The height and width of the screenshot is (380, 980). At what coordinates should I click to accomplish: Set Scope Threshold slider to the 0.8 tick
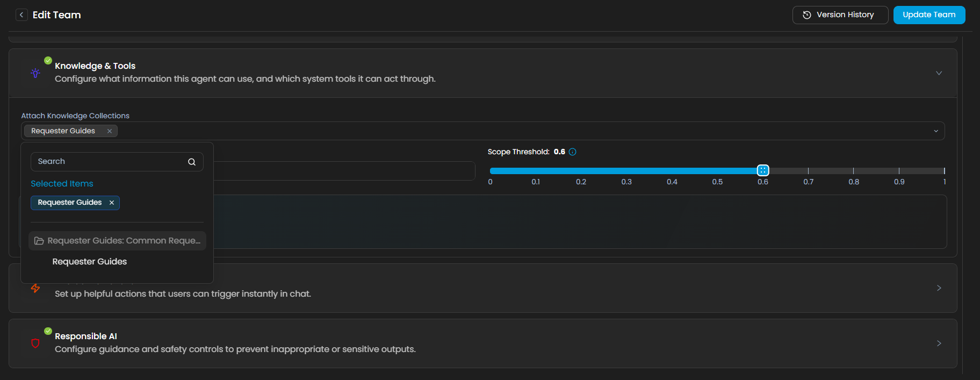[x=853, y=170]
